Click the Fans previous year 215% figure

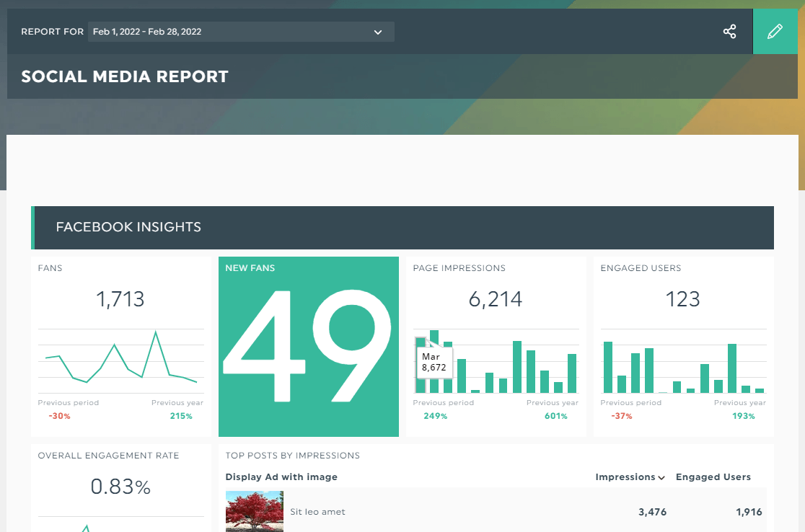181,416
